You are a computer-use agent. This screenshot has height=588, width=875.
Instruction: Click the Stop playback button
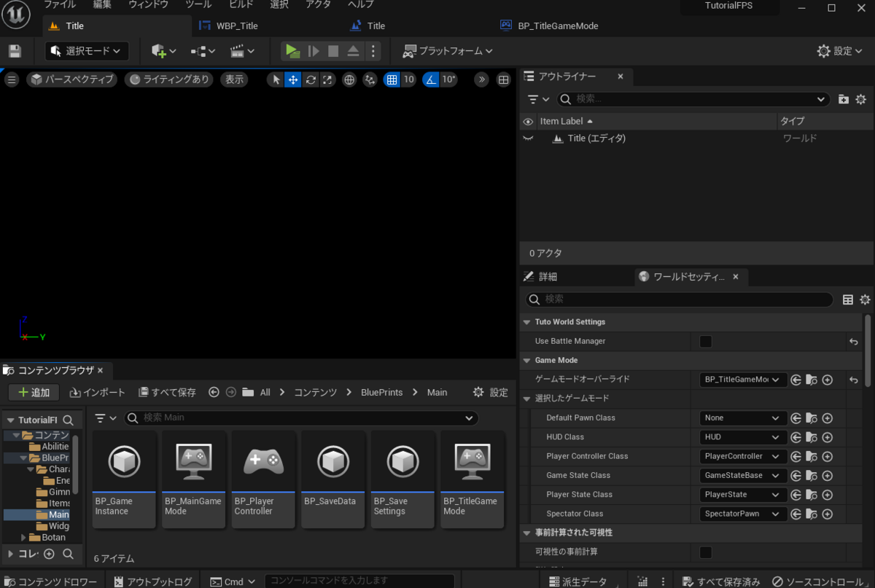[x=333, y=51]
